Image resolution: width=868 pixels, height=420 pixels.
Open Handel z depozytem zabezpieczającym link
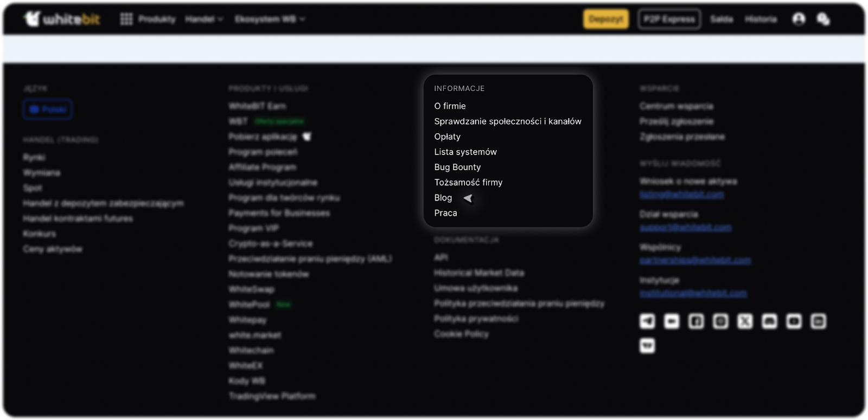tap(103, 203)
